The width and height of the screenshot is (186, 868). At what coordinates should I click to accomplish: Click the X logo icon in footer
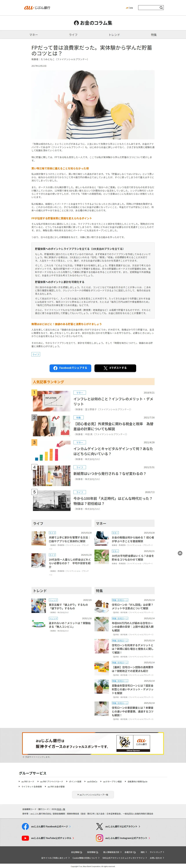pyautogui.click(x=99, y=827)
